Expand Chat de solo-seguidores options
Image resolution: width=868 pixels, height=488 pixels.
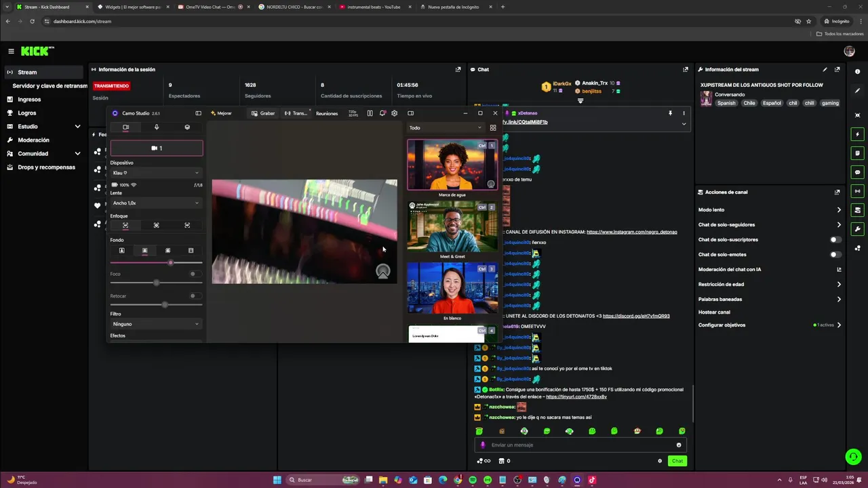(839, 225)
